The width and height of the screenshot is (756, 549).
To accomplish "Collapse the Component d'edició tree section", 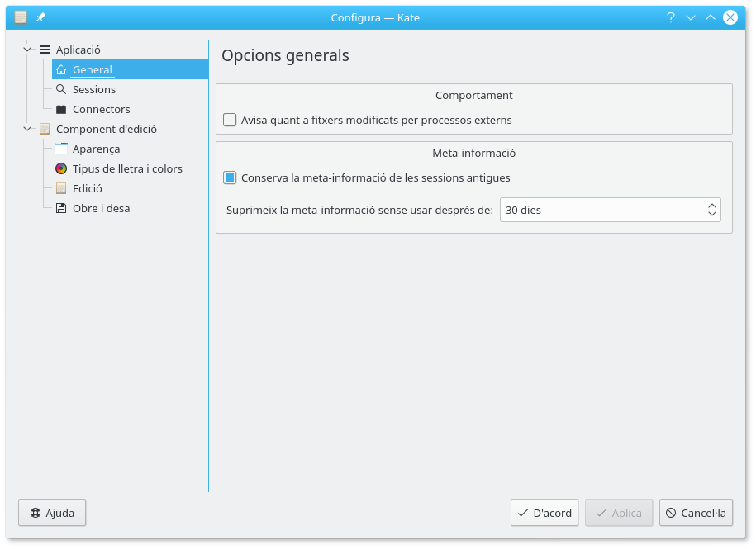I will tap(27, 130).
